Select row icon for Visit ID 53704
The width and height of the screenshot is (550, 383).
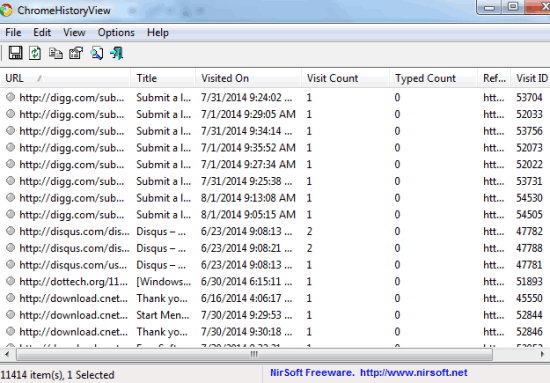click(x=11, y=97)
